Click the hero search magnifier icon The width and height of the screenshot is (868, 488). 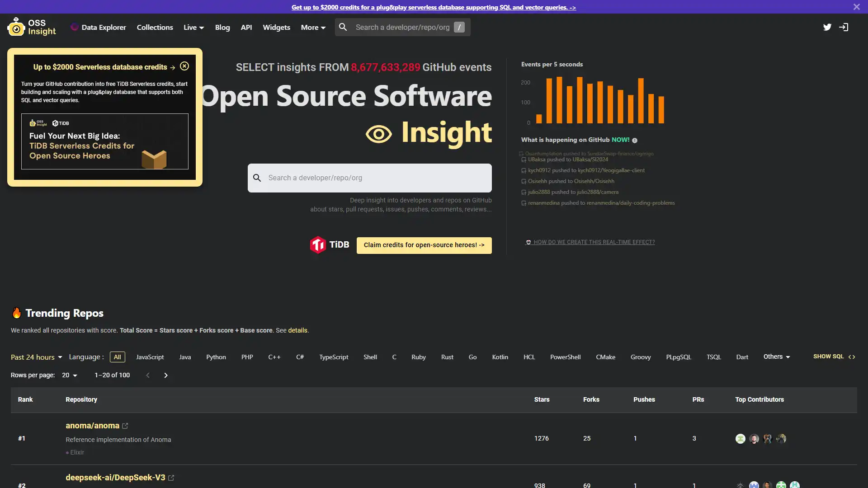pyautogui.click(x=257, y=178)
